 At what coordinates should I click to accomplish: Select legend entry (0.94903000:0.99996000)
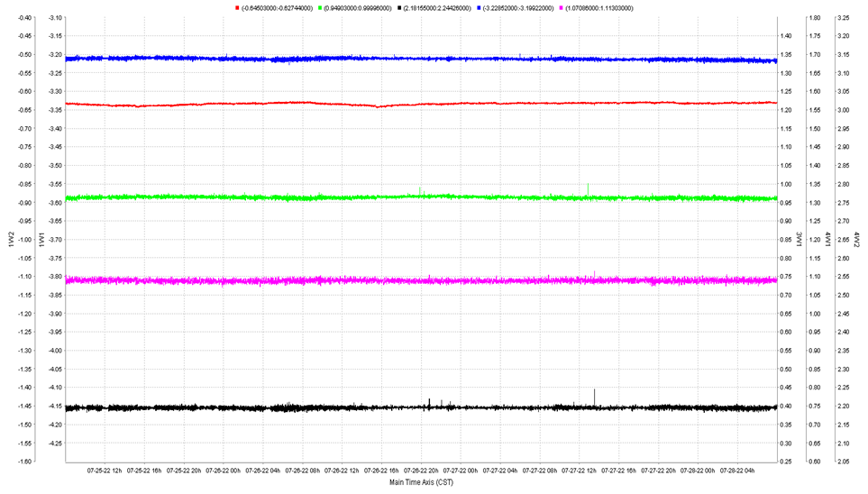tap(357, 8)
